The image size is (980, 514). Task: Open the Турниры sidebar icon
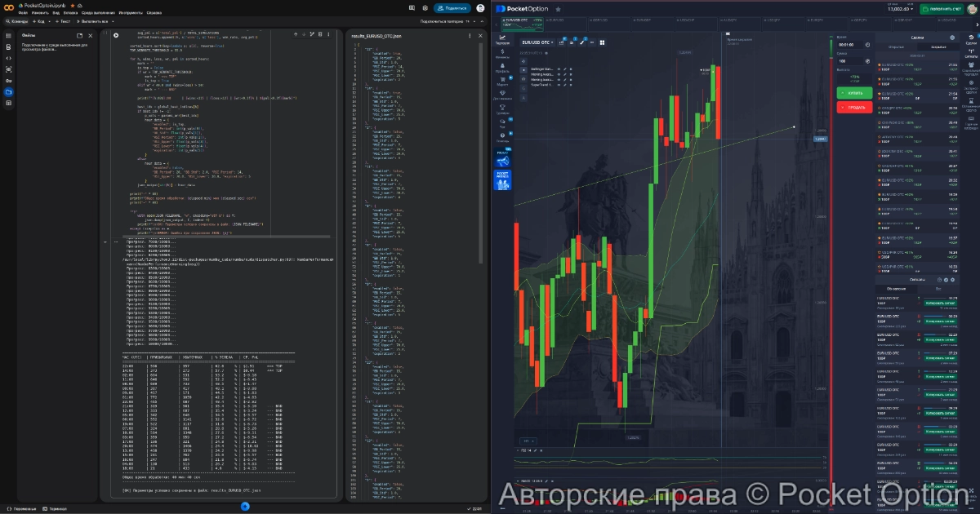tap(501, 109)
